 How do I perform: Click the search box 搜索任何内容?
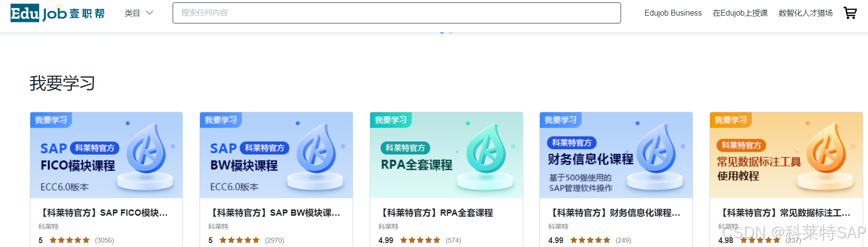click(x=397, y=13)
